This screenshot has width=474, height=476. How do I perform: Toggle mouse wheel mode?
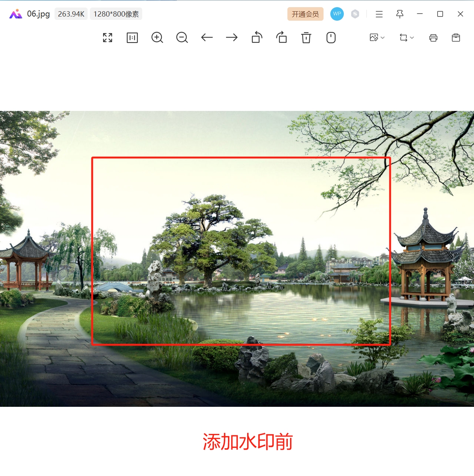pos(331,38)
